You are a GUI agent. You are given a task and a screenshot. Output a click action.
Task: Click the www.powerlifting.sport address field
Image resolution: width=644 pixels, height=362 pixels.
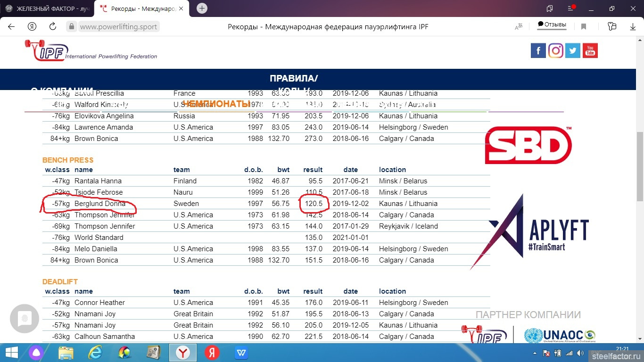click(118, 27)
